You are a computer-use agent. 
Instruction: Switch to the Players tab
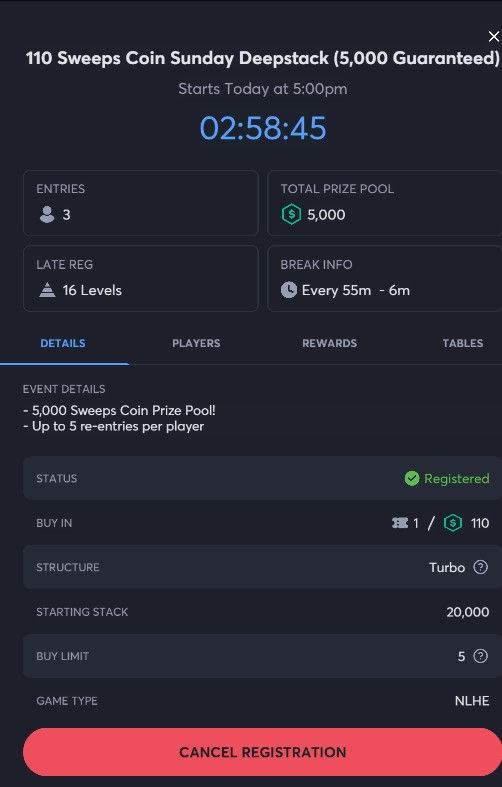196,343
